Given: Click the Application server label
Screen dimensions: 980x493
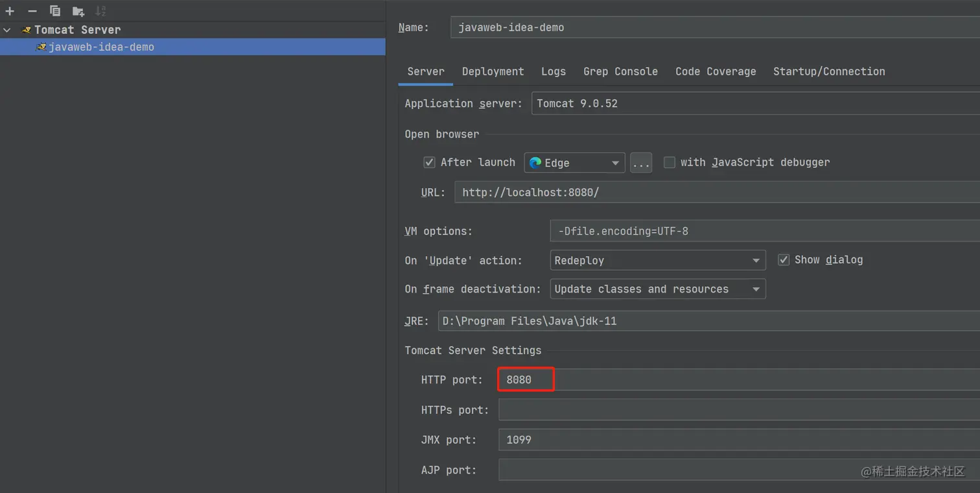Looking at the screenshot, I should 463,104.
